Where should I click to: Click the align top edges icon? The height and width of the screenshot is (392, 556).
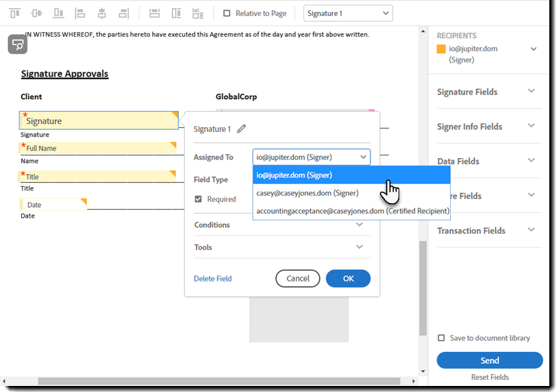pos(15,13)
